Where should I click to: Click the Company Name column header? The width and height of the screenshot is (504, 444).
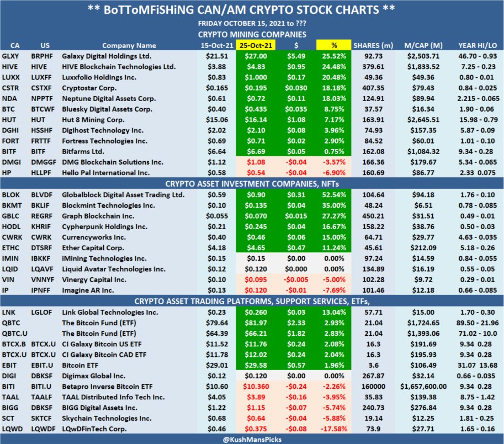[129, 46]
